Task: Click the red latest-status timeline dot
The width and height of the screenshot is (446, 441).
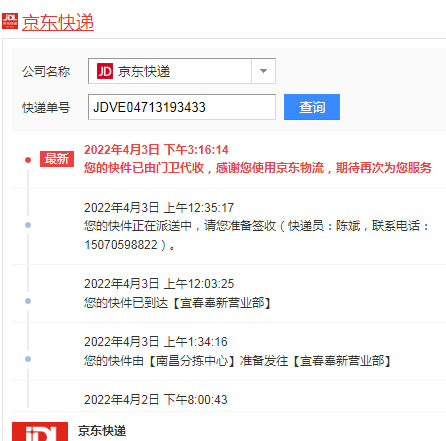Action: pyautogui.click(x=28, y=160)
